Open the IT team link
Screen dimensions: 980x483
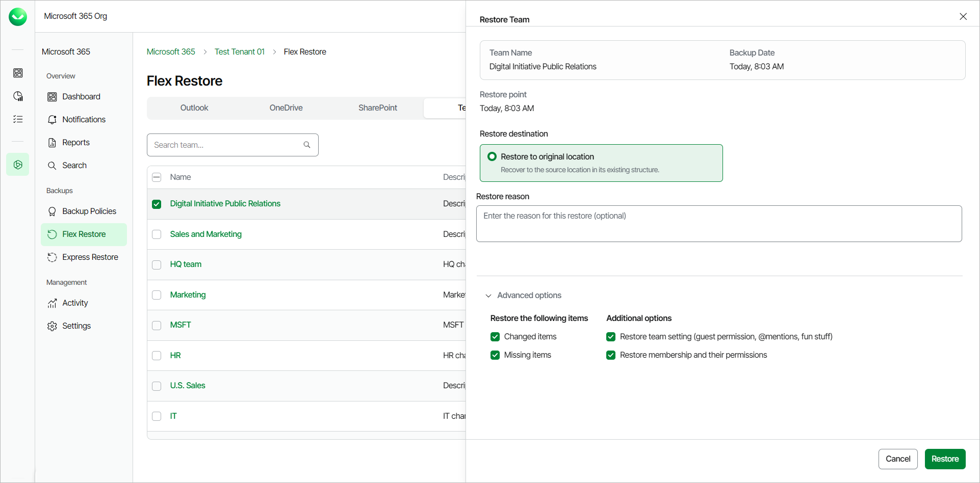(x=173, y=416)
